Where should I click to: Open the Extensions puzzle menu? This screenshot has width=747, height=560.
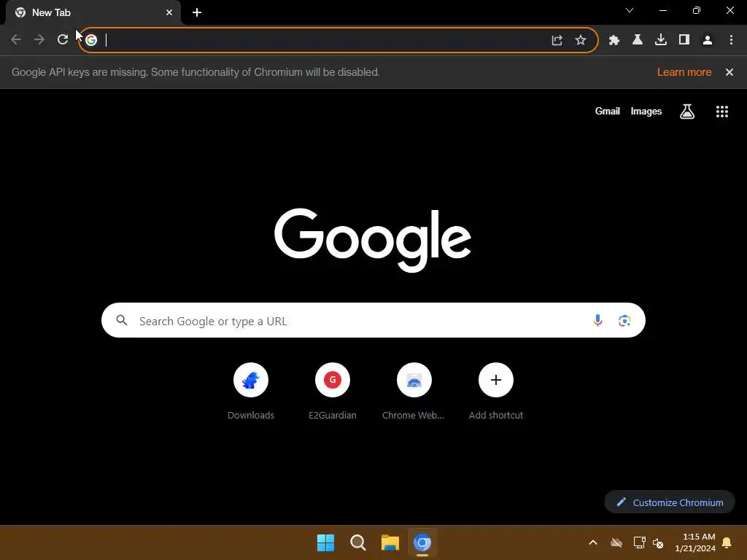tap(614, 40)
